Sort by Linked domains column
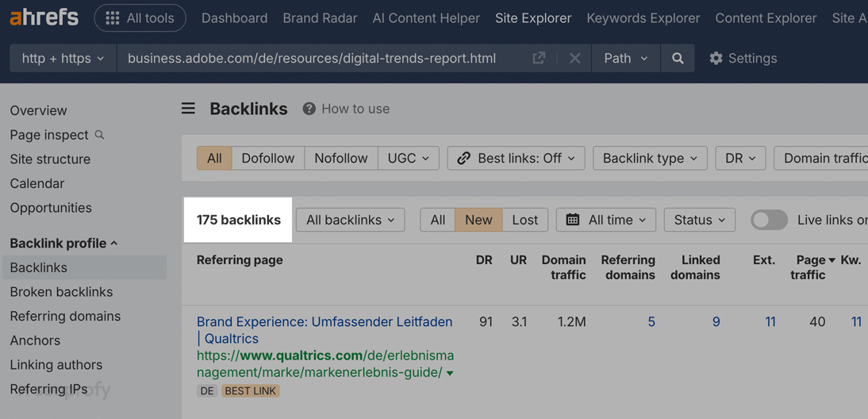868x419 pixels. click(695, 267)
